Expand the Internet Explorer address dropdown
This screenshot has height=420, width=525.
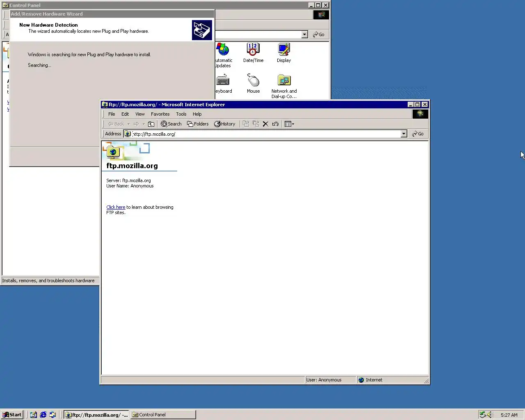pos(404,134)
